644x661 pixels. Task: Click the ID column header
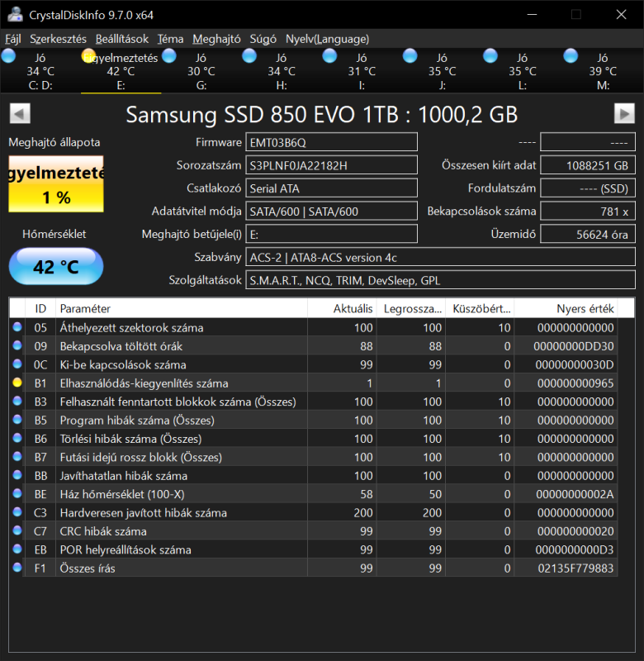40,308
